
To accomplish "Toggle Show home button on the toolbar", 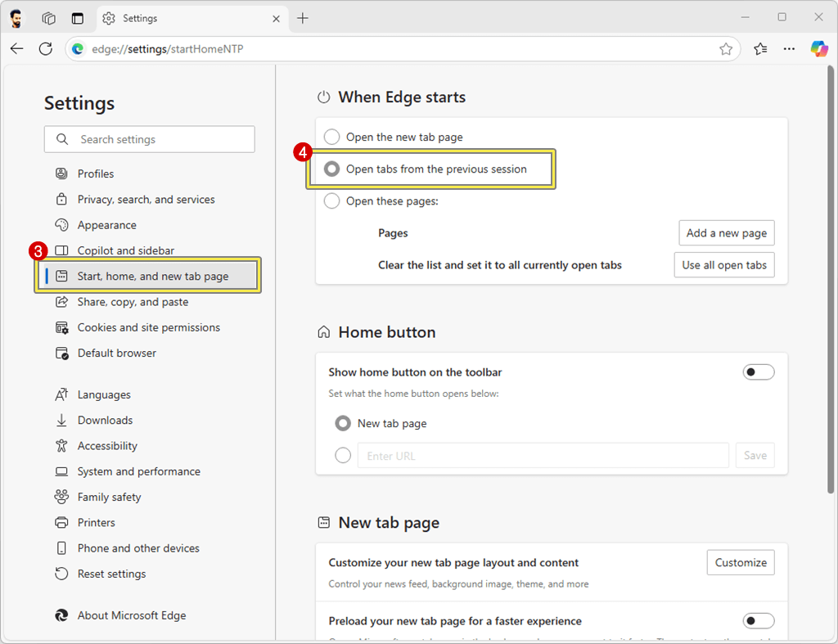I will point(759,372).
